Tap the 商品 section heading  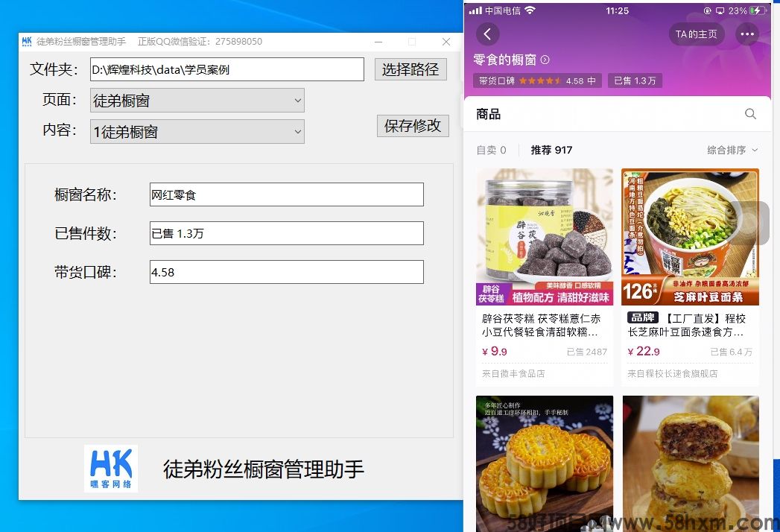[x=488, y=114]
